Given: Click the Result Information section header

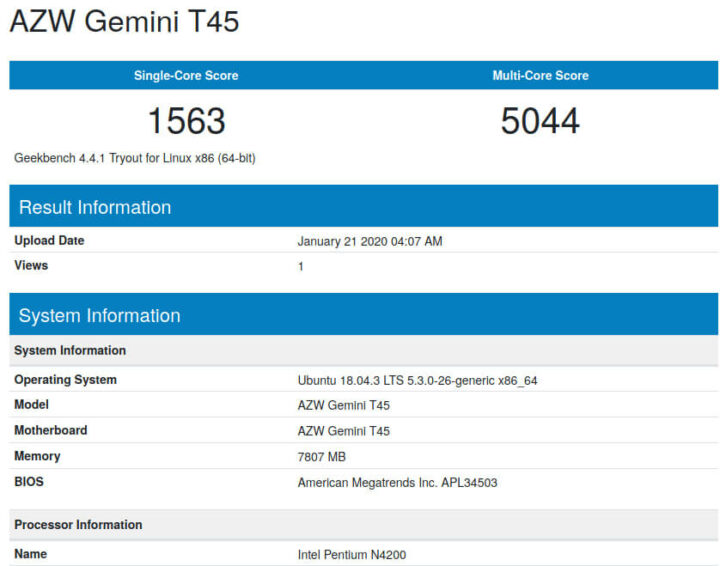Looking at the screenshot, I should (x=95, y=207).
